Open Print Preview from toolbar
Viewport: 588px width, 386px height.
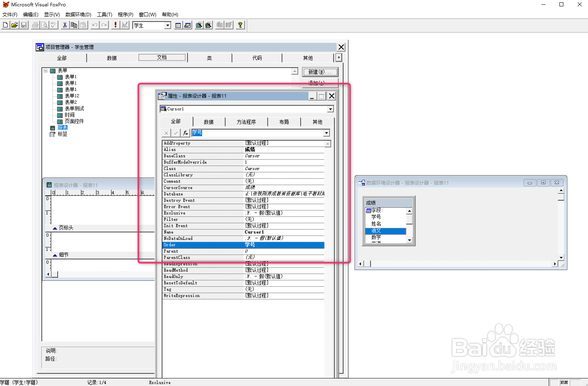click(44, 25)
